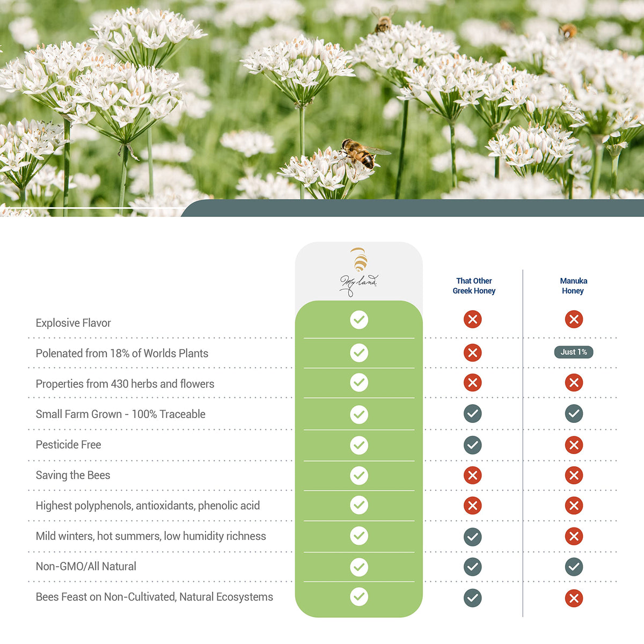The width and height of the screenshot is (644, 644).
Task: Click 'Pesticide Free' label
Action: point(68,445)
